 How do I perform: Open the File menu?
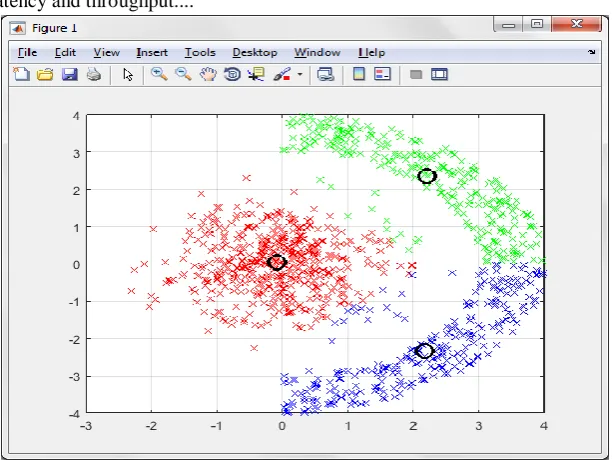click(x=27, y=52)
